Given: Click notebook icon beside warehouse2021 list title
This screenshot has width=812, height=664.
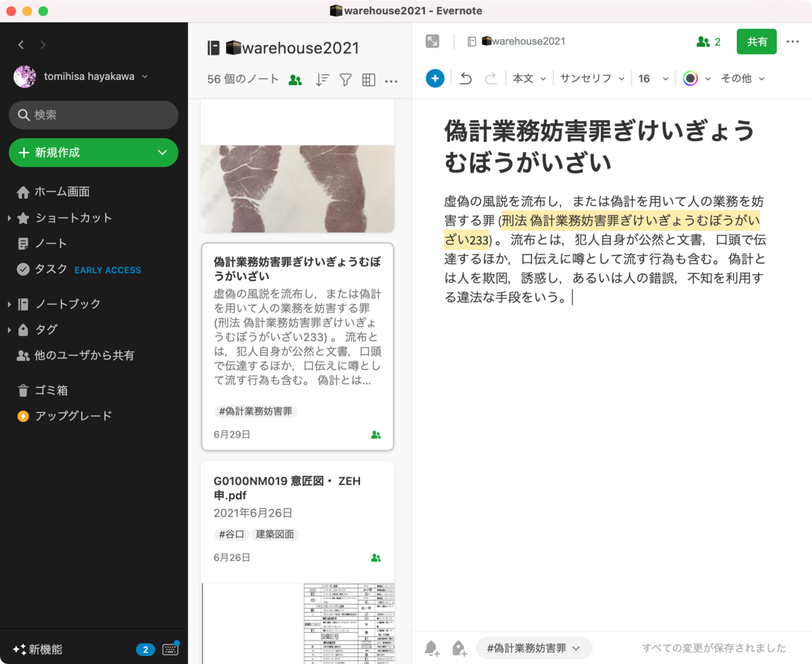Looking at the screenshot, I should point(214,48).
